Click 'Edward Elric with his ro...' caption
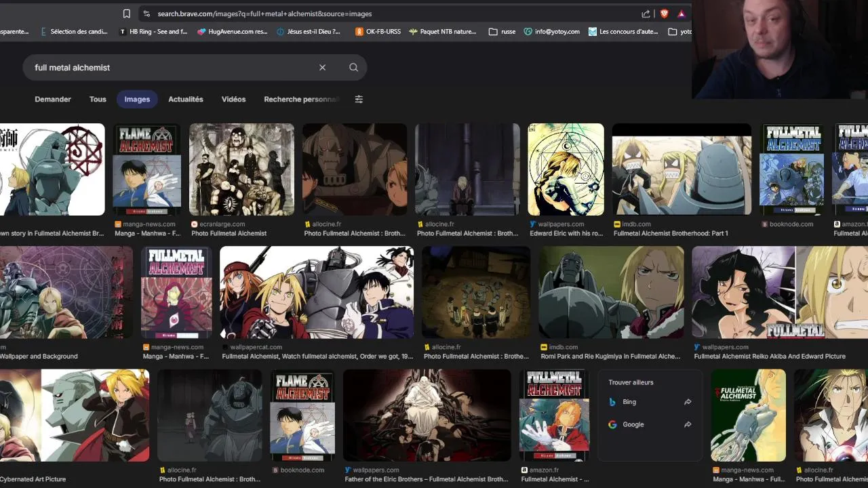The width and height of the screenshot is (868, 488). pos(566,233)
